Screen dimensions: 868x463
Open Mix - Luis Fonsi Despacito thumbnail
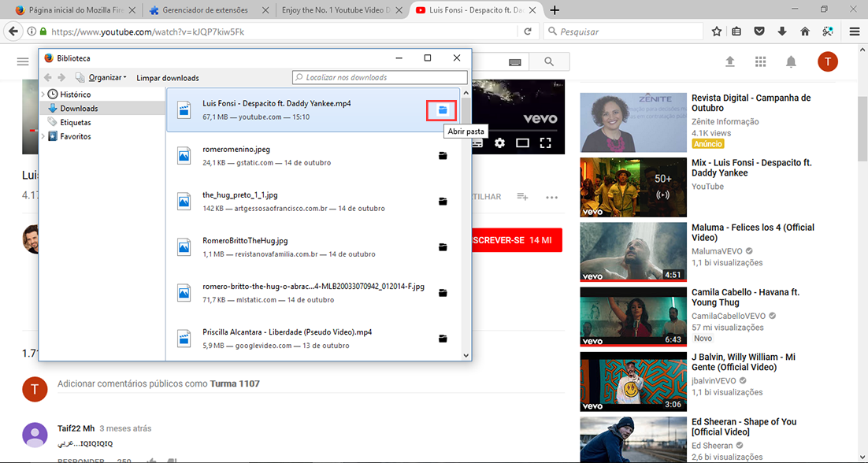tap(633, 187)
